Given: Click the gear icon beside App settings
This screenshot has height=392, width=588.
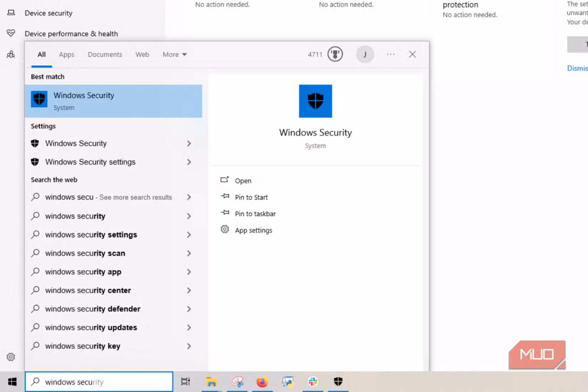Looking at the screenshot, I should coord(225,229).
